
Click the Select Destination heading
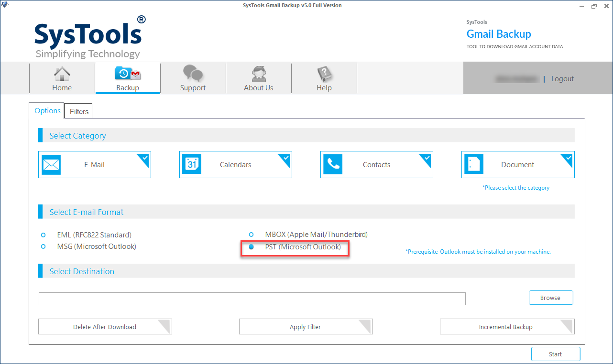(82, 271)
